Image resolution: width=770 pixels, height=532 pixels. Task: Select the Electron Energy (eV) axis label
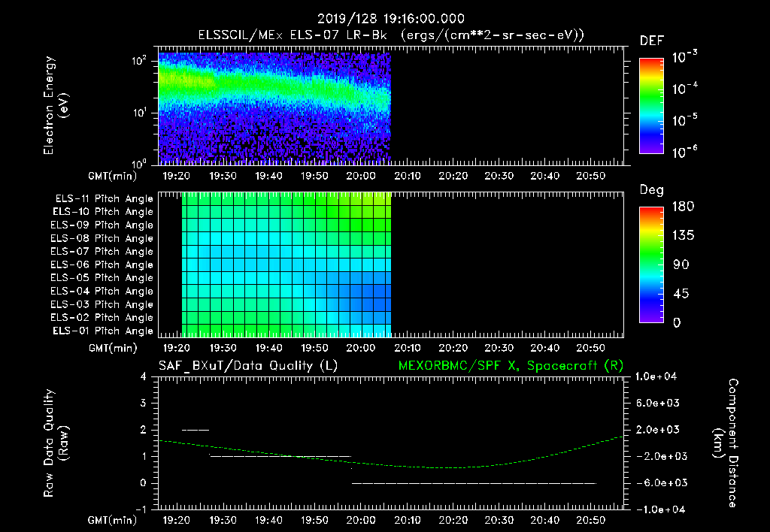56,105
